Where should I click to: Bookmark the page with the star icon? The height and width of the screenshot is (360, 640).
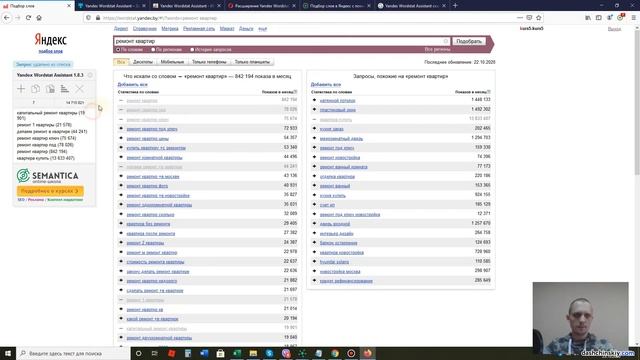pyautogui.click(x=539, y=18)
